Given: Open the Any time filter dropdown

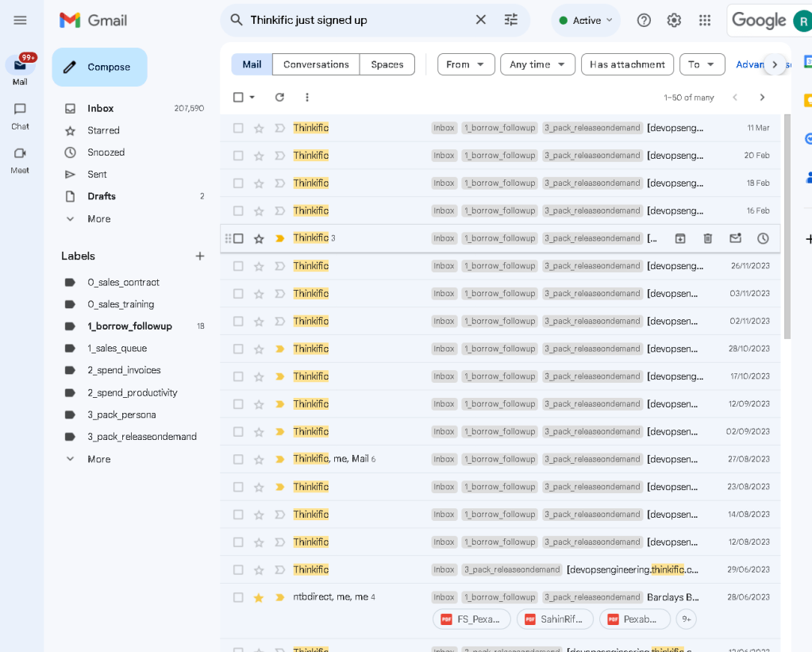Looking at the screenshot, I should tap(537, 64).
